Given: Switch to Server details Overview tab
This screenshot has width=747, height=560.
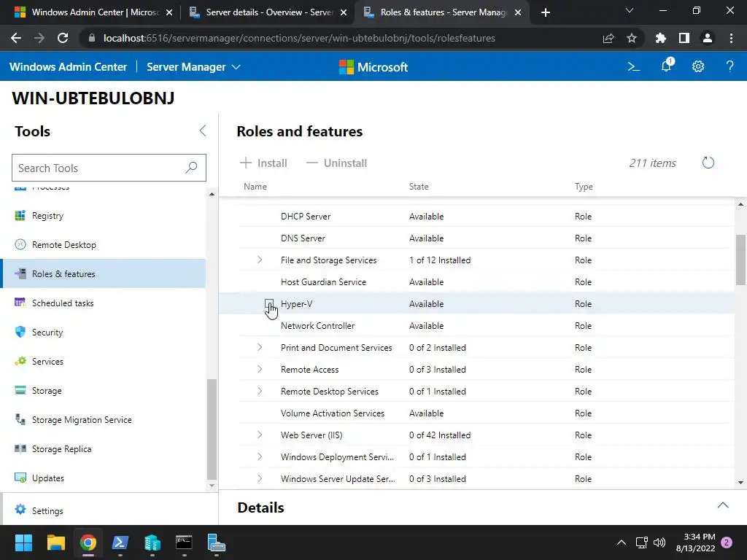Looking at the screenshot, I should pos(268,12).
